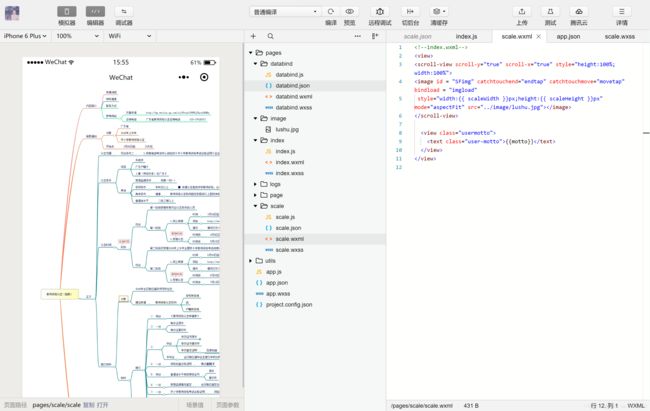650x411 pixels.
Task: Click the scene value (场景值) button
Action: point(194,405)
